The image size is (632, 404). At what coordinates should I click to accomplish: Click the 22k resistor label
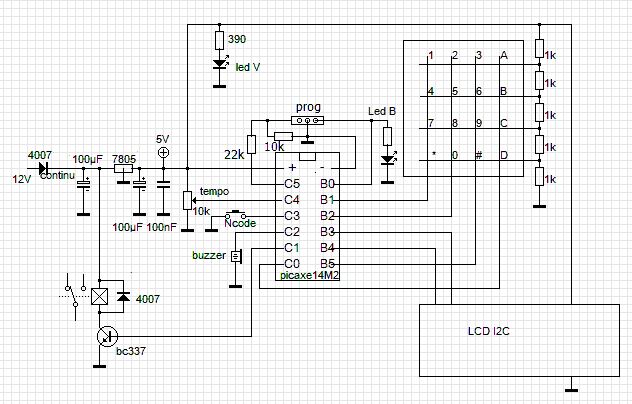coord(234,154)
